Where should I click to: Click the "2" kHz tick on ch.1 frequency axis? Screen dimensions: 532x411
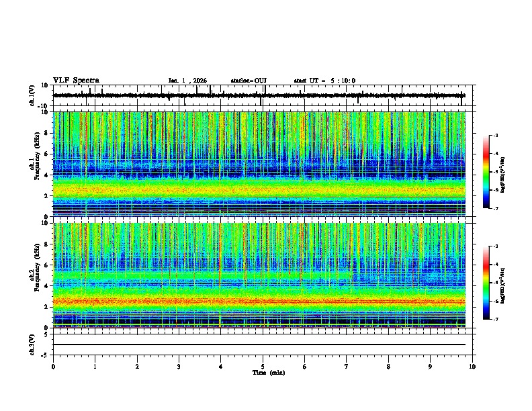pyautogui.click(x=47, y=195)
